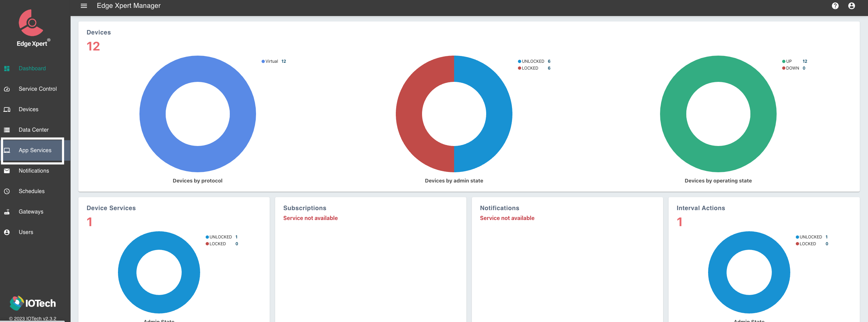Screen dimensions: 868x322
Task: Toggle UNLOCKED legend in Interval Actions chart
Action: point(812,237)
